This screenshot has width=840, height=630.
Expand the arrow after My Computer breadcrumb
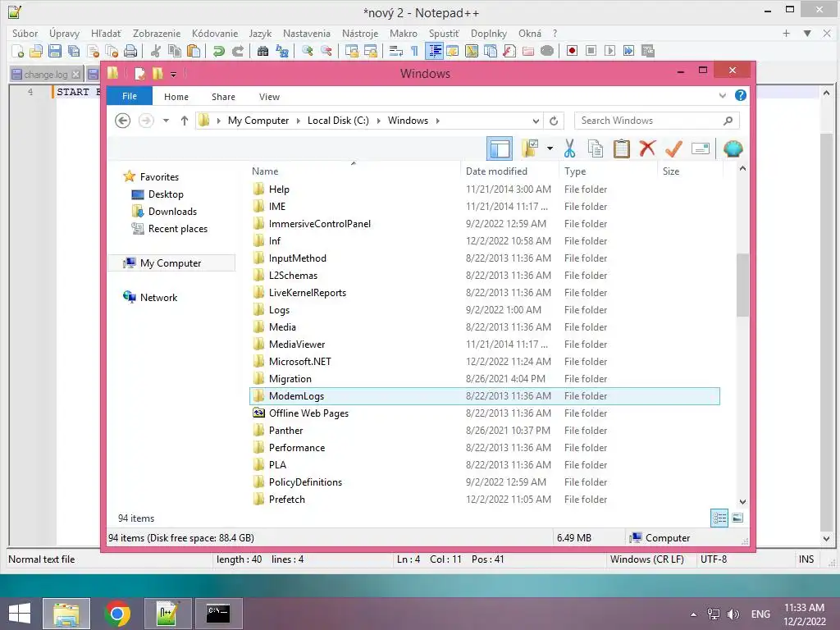point(299,121)
